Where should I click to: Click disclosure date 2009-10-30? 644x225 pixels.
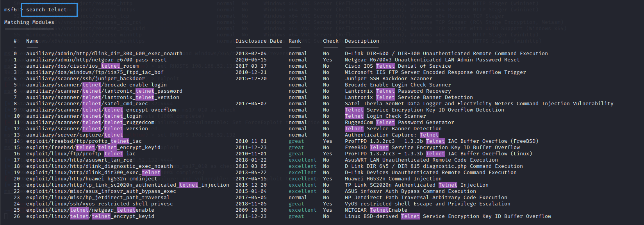pos(251,210)
